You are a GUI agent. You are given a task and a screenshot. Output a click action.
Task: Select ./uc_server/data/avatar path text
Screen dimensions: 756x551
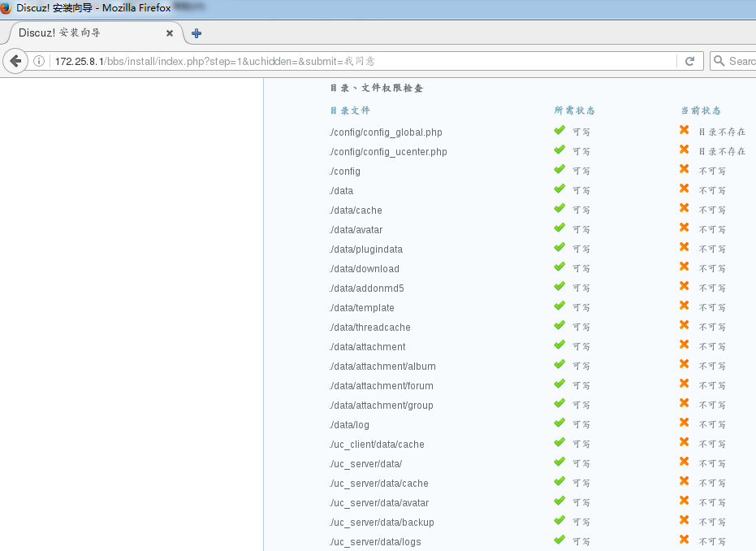379,503
